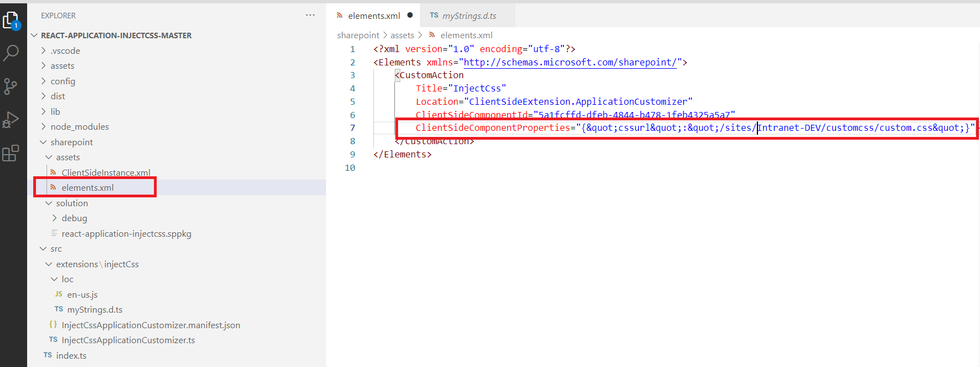Open react-application-injectcss.sppkg file
The width and height of the screenshot is (980, 367).
tap(126, 234)
